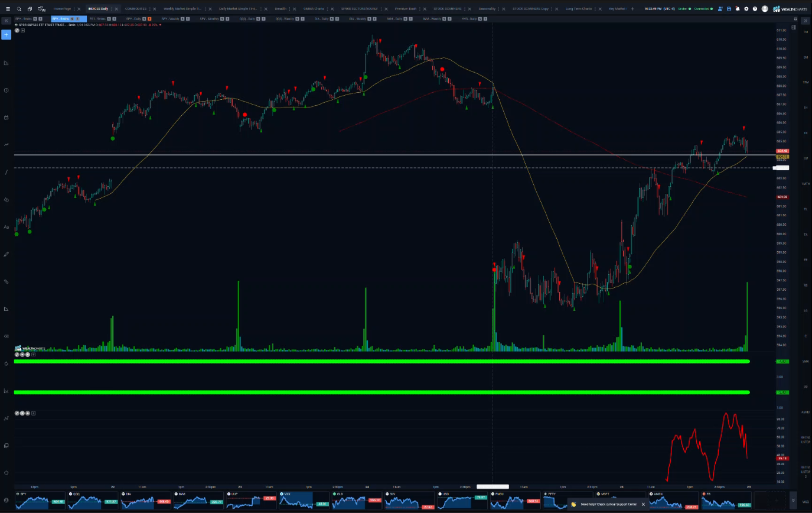This screenshot has width=812, height=513.
Task: Toggle visibility of green bar indicator pane
Action: coord(17,355)
